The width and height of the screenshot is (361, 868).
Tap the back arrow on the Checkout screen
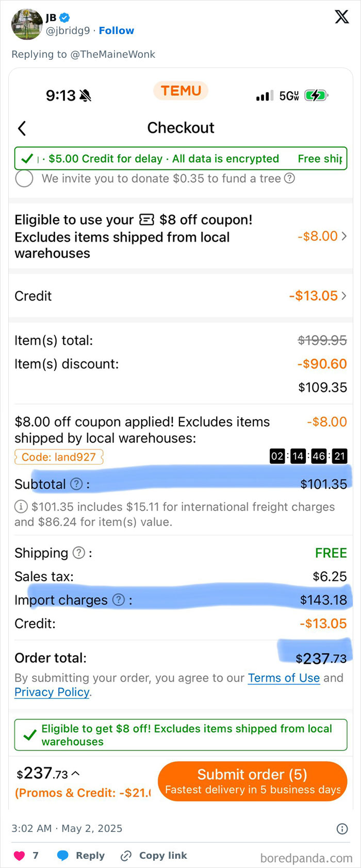click(x=22, y=128)
